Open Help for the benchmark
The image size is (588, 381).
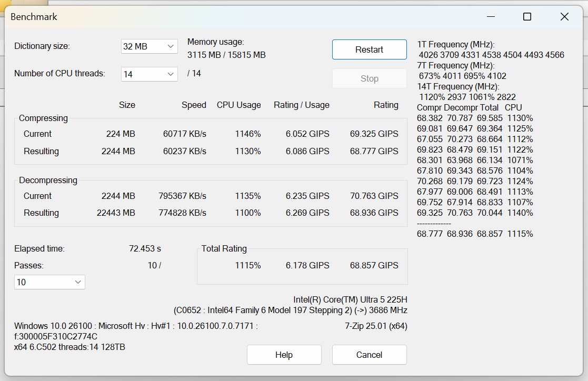pos(284,355)
